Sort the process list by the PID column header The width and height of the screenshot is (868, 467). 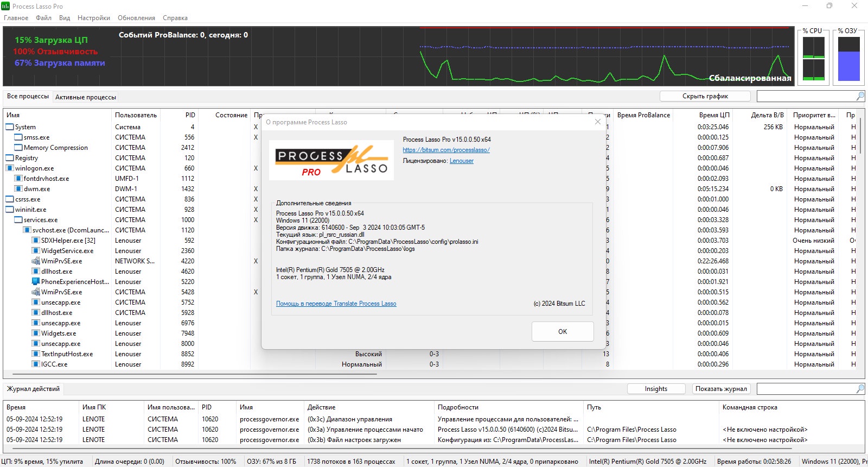coord(190,115)
